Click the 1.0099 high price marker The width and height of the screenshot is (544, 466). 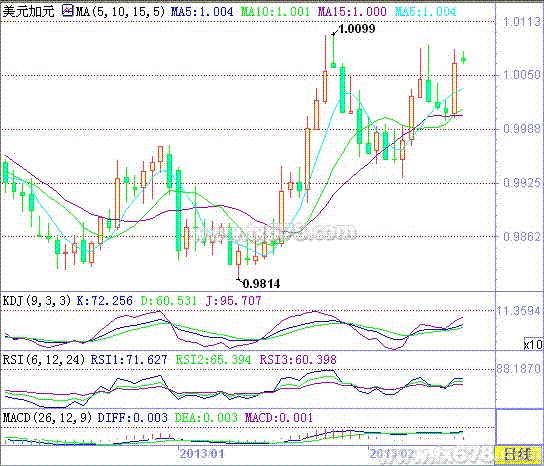pos(357,28)
